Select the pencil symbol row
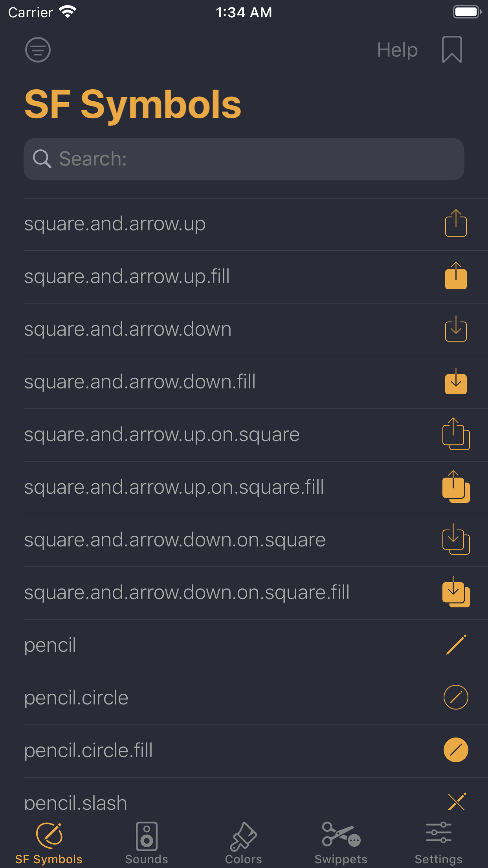The height and width of the screenshot is (868, 488). tap(50, 645)
